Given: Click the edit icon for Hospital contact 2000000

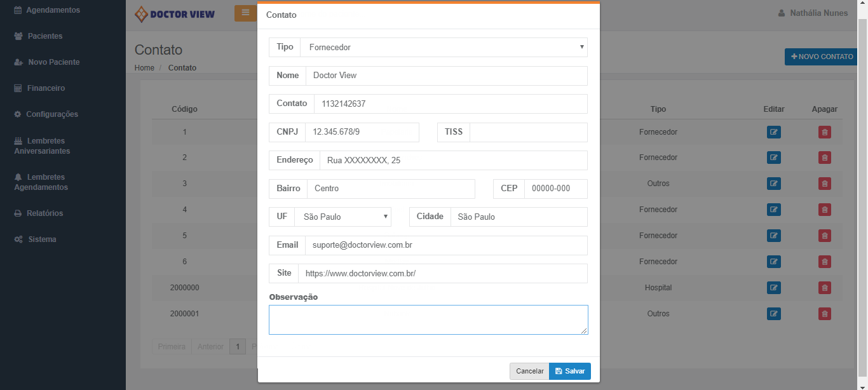Looking at the screenshot, I should 773,288.
